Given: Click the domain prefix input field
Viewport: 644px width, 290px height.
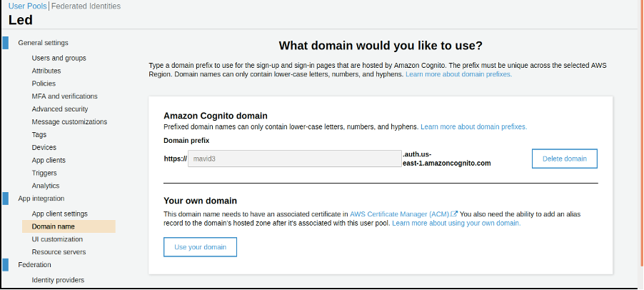Looking at the screenshot, I should [294, 159].
